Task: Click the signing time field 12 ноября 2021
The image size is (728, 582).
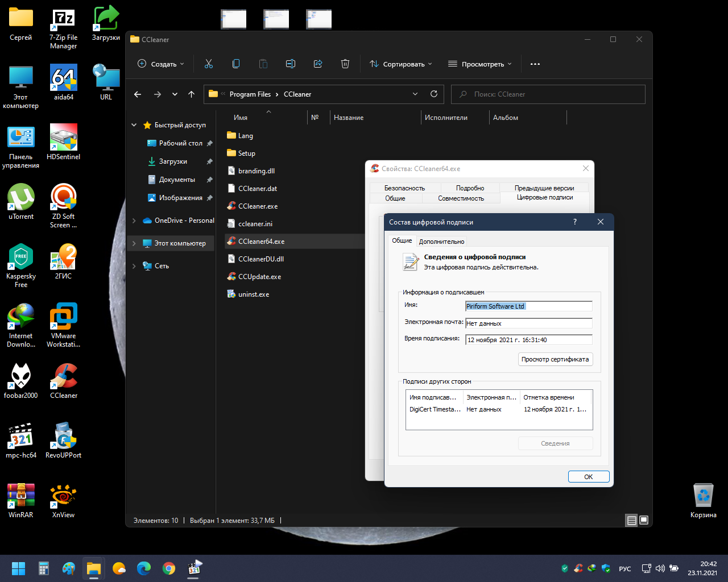Action: pos(528,340)
